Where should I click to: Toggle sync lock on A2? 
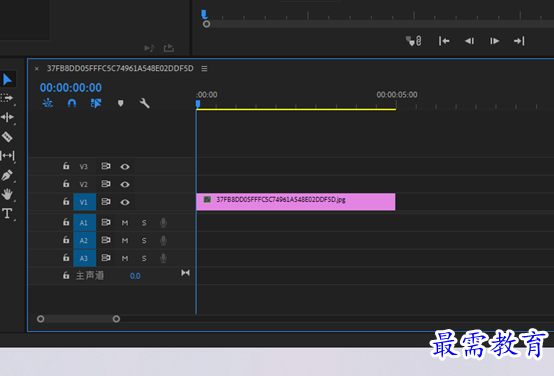(106, 240)
